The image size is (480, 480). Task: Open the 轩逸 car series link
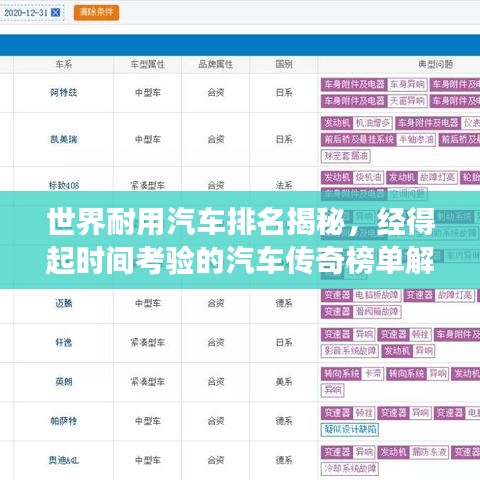(x=64, y=342)
